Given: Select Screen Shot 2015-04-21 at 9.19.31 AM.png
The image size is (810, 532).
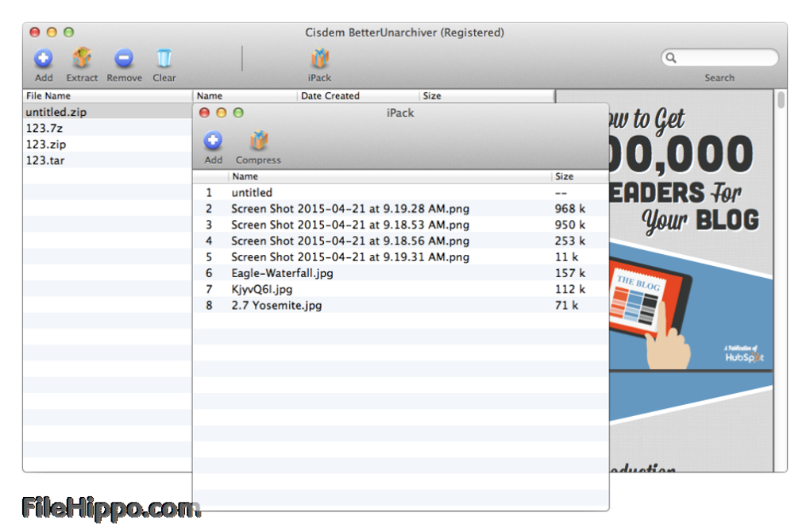Looking at the screenshot, I should 400,256.
